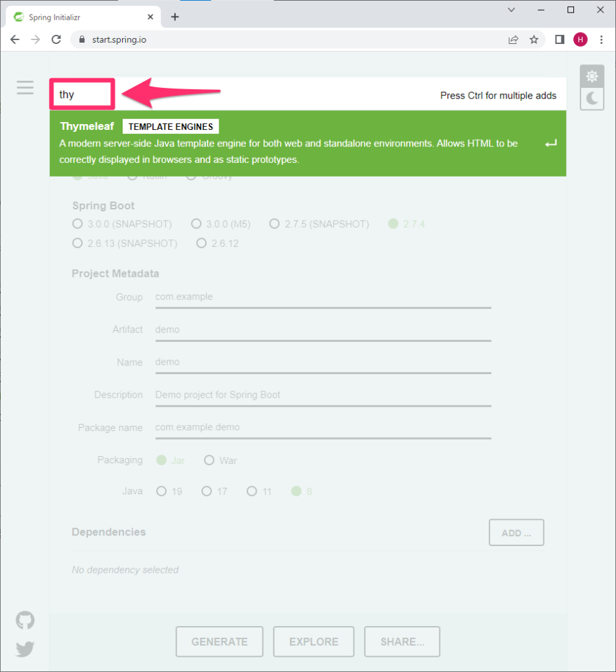This screenshot has width=616, height=672.
Task: Click the Project Metadata heading
Action: click(x=115, y=274)
